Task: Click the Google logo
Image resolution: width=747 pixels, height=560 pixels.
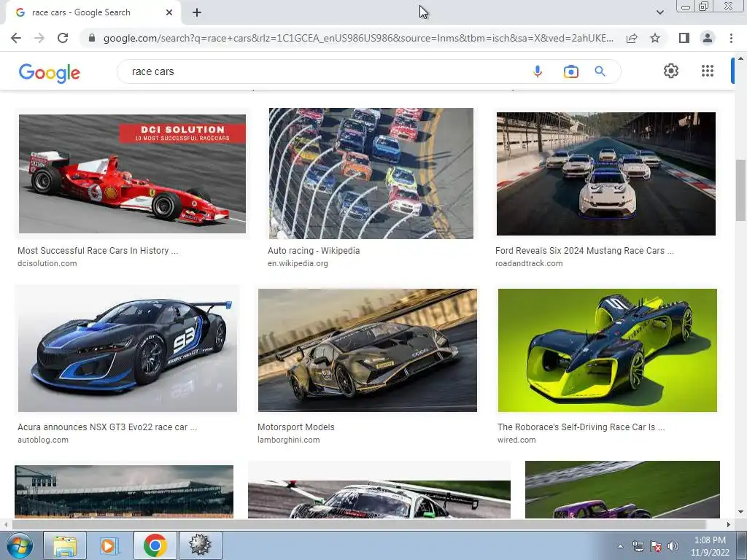Action: tap(49, 73)
